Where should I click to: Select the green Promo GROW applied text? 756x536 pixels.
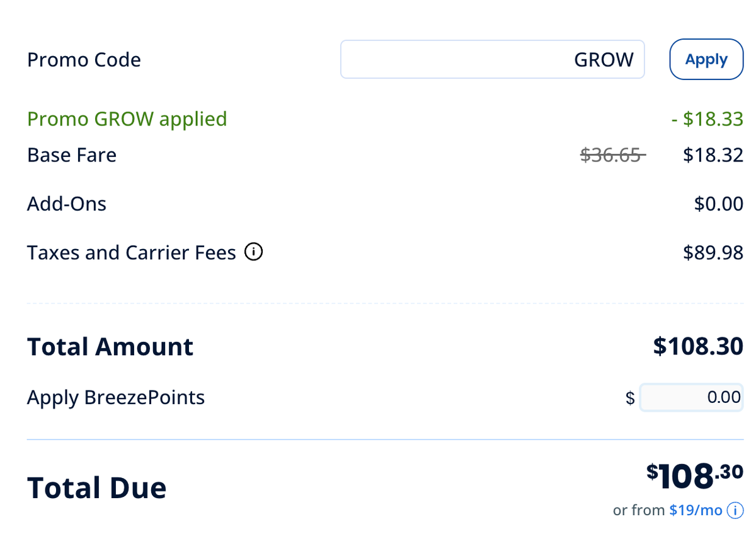click(127, 119)
